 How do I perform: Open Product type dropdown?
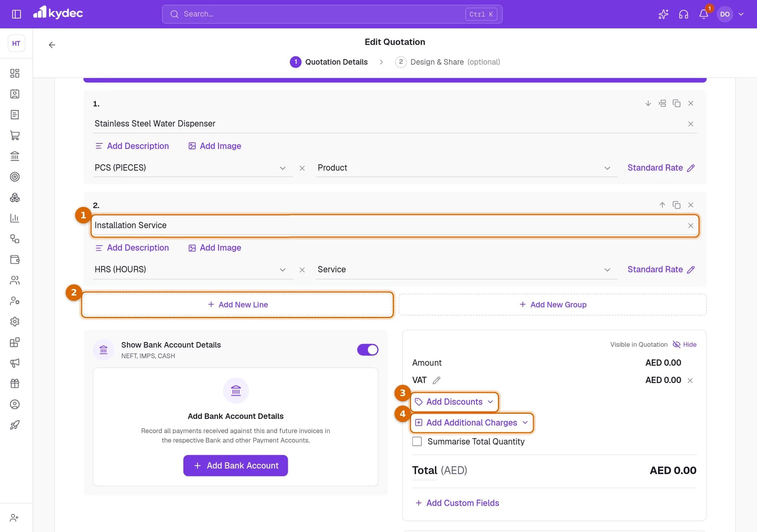point(466,168)
